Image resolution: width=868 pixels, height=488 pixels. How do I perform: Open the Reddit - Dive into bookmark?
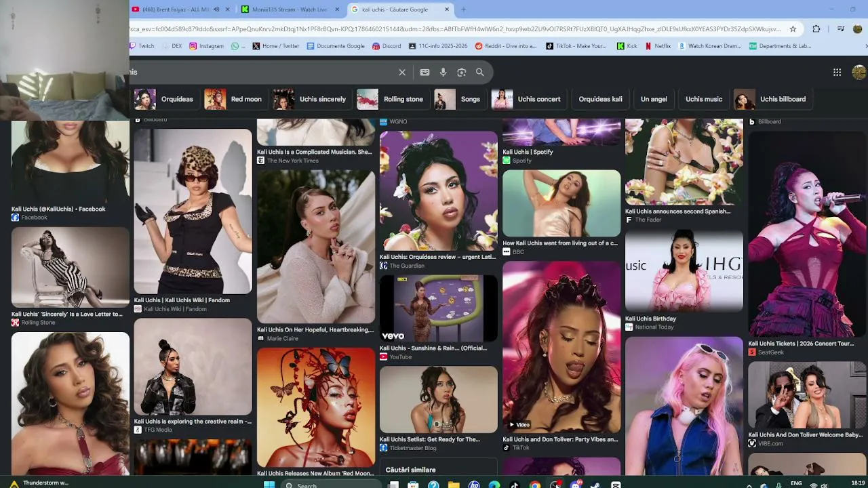506,46
